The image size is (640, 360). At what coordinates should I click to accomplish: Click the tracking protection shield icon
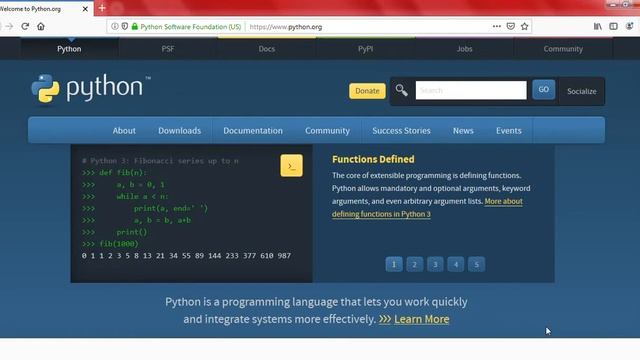(124, 27)
